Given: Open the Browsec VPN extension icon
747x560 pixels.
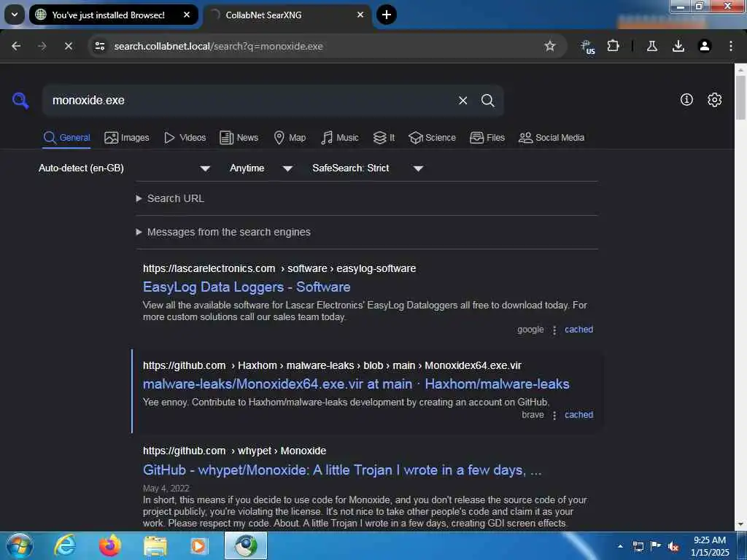Looking at the screenshot, I should pos(587,46).
